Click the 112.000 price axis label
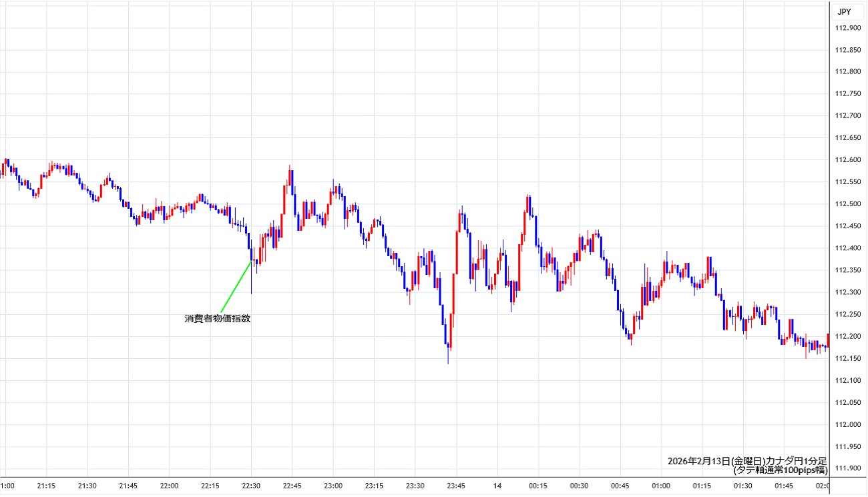This screenshot has width=868, height=497. point(847,425)
